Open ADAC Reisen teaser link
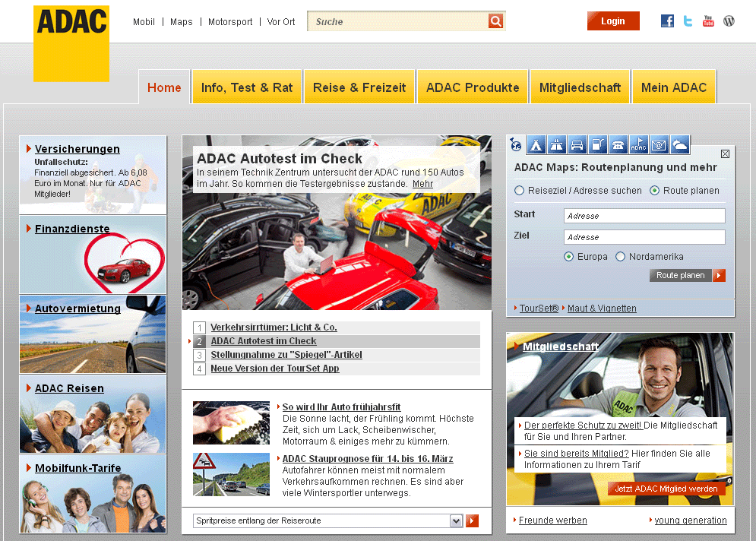Viewport: 756px width, 541px height. 69,388
